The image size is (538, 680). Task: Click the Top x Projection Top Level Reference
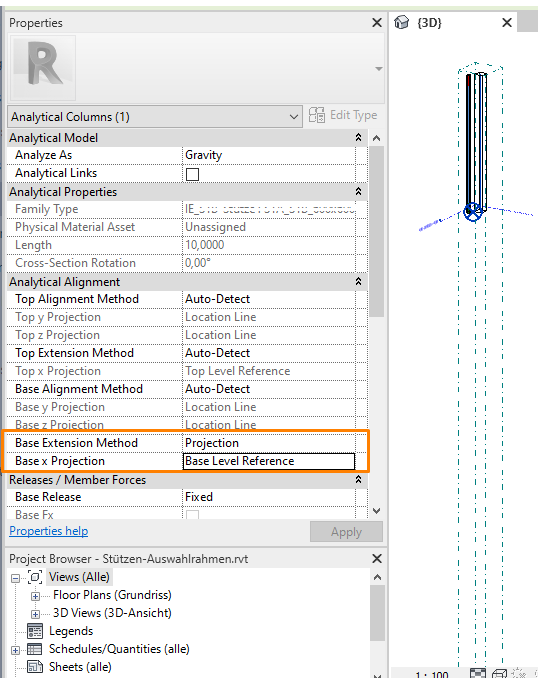click(x=268, y=371)
